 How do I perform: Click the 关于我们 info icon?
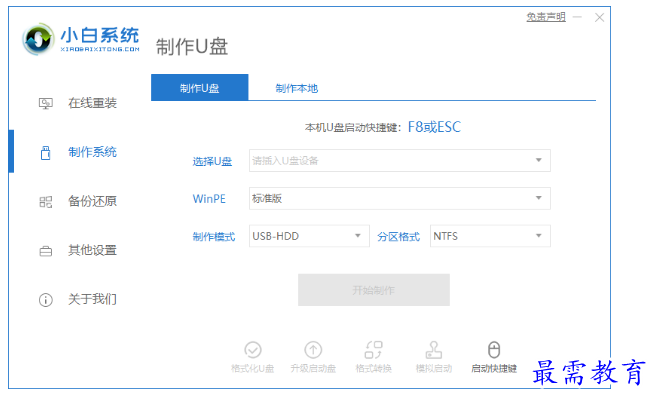[45, 300]
